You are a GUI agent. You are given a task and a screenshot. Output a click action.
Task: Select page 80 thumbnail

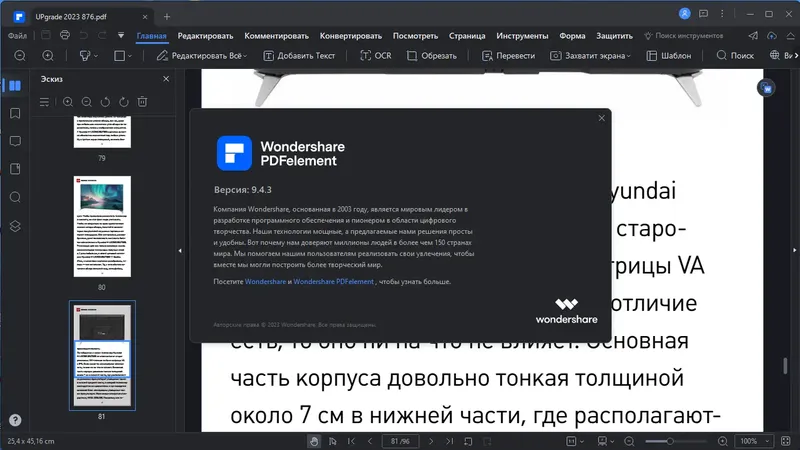pos(102,227)
